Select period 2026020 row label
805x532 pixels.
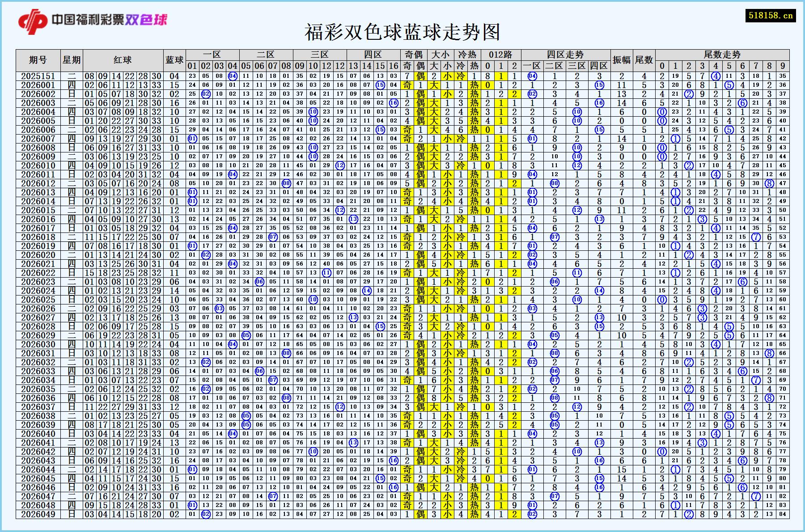(38, 255)
